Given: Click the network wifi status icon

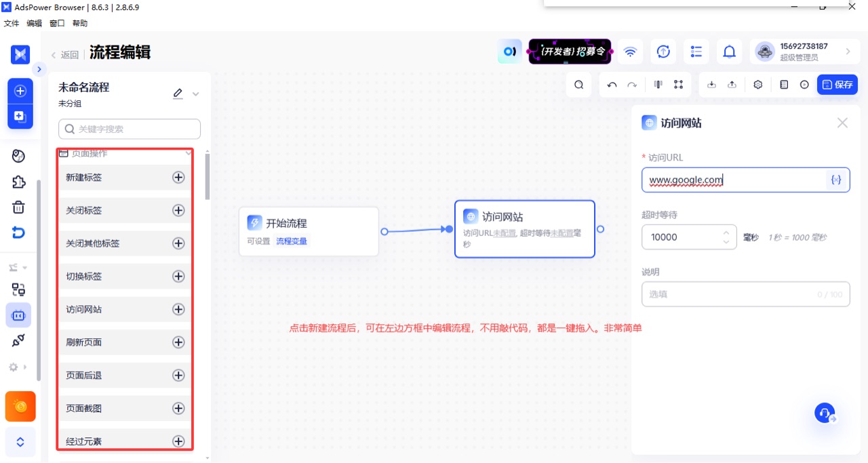Looking at the screenshot, I should [x=631, y=52].
